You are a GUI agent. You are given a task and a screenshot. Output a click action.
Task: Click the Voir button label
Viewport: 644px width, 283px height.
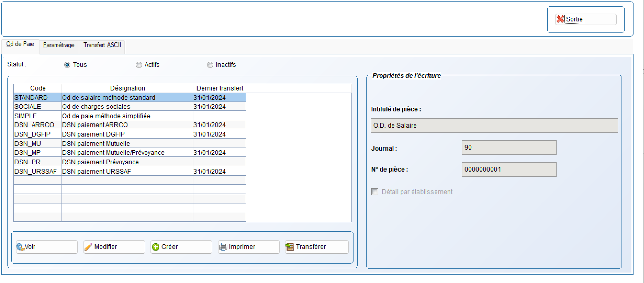(30, 247)
